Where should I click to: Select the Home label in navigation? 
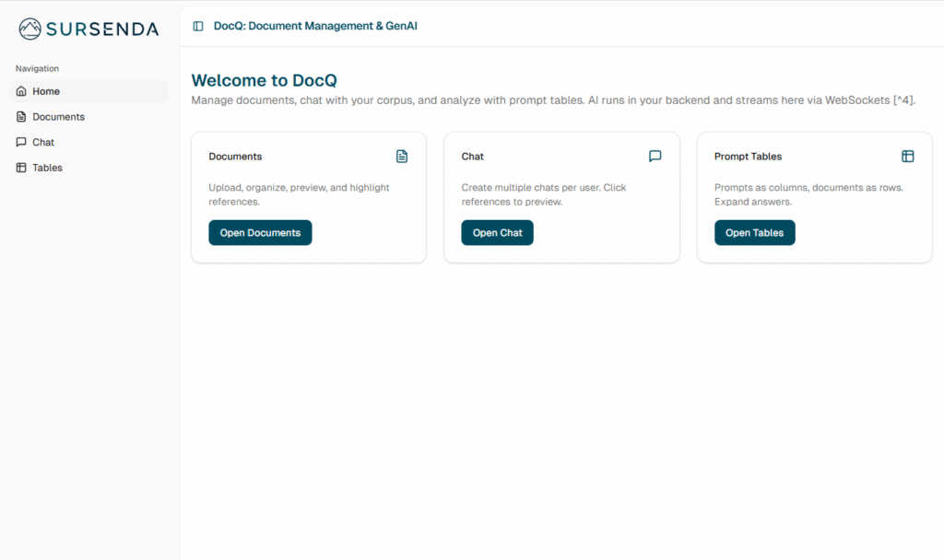point(46,91)
